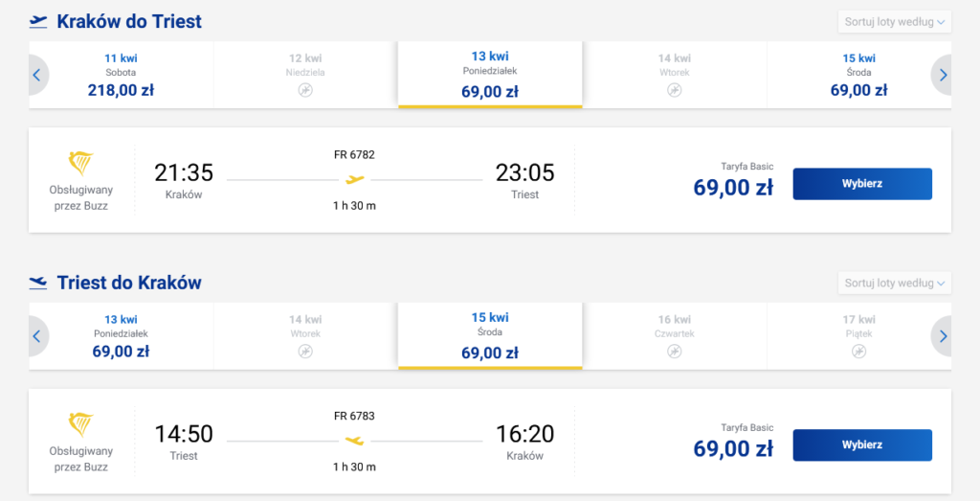The image size is (980, 501).
Task: Show later return dates with right arrow
Action: point(943,336)
